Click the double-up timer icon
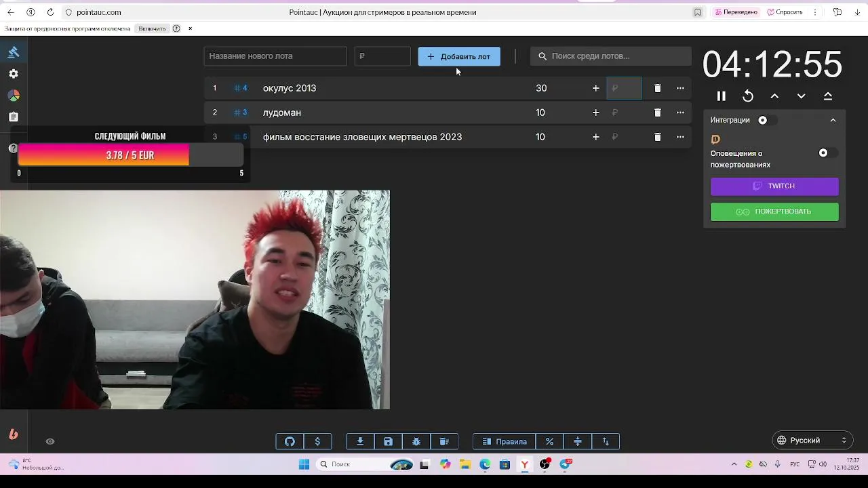 (828, 96)
